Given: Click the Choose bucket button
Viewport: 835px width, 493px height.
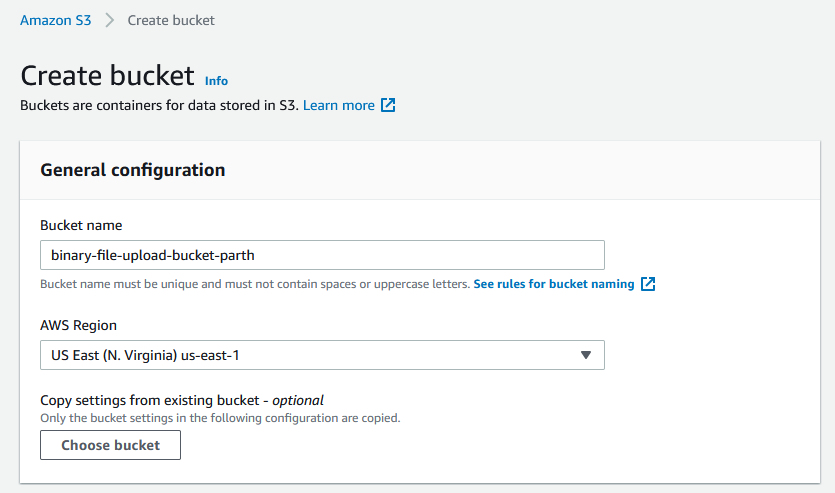Looking at the screenshot, I should 110,445.
